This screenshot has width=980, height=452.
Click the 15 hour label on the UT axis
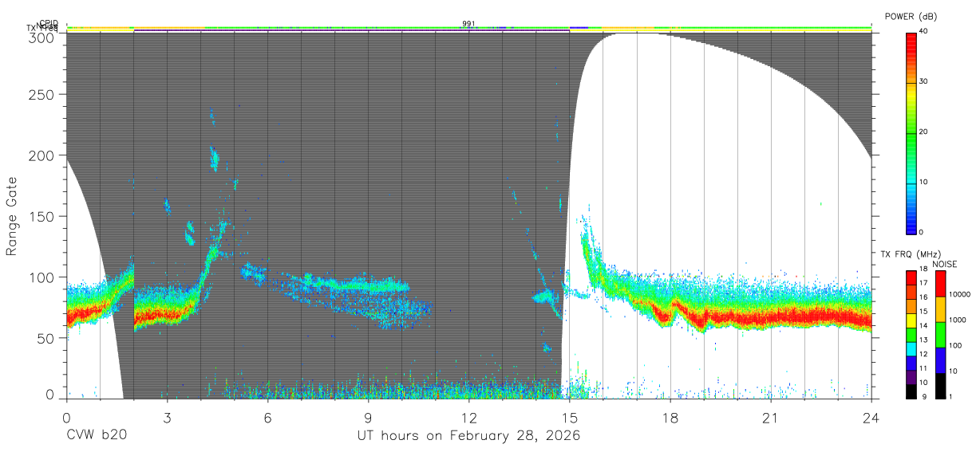tap(569, 418)
